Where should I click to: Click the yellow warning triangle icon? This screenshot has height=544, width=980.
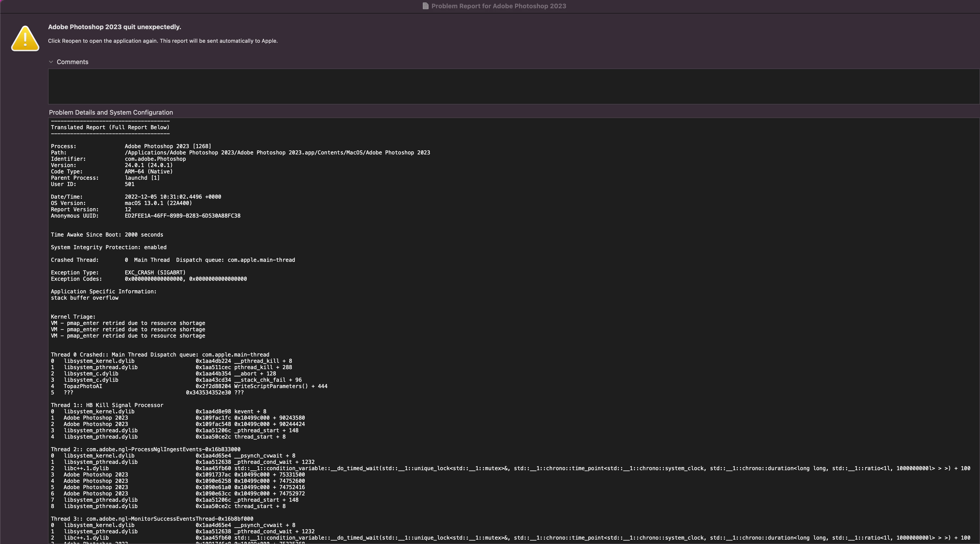tap(25, 38)
